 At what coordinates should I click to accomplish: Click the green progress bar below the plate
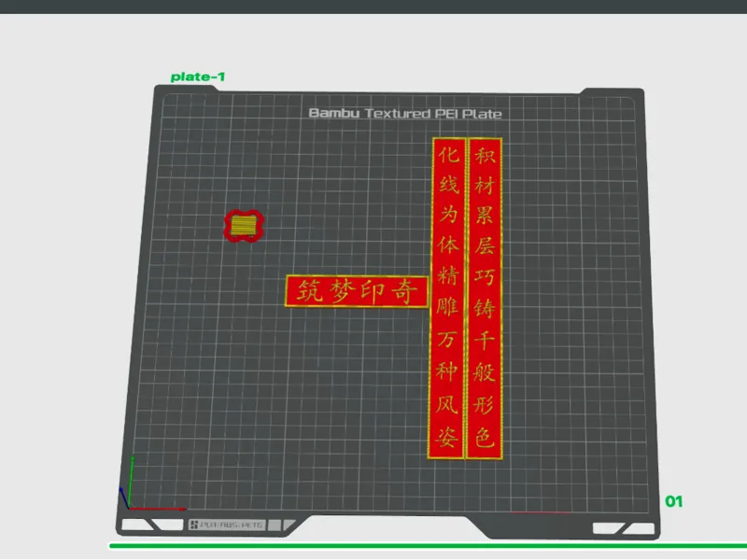click(x=428, y=546)
